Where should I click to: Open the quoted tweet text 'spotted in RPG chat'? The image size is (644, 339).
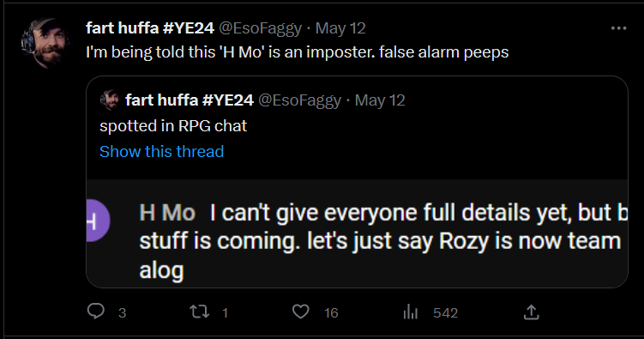173,126
